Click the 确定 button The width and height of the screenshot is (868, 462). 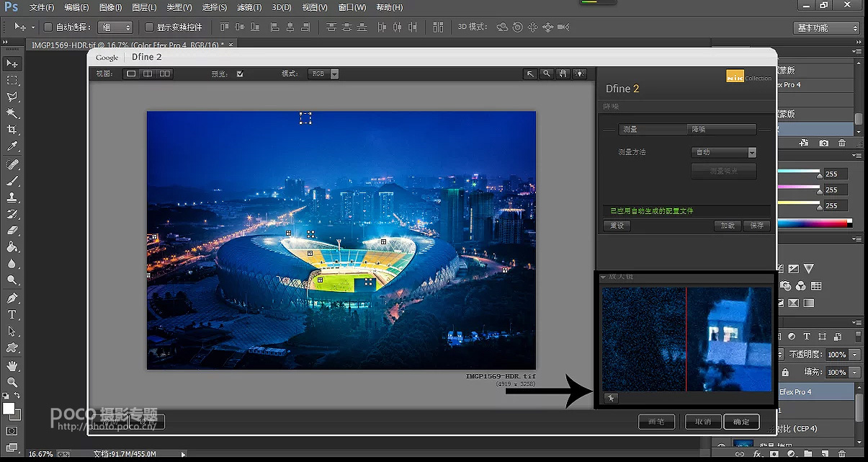741,422
